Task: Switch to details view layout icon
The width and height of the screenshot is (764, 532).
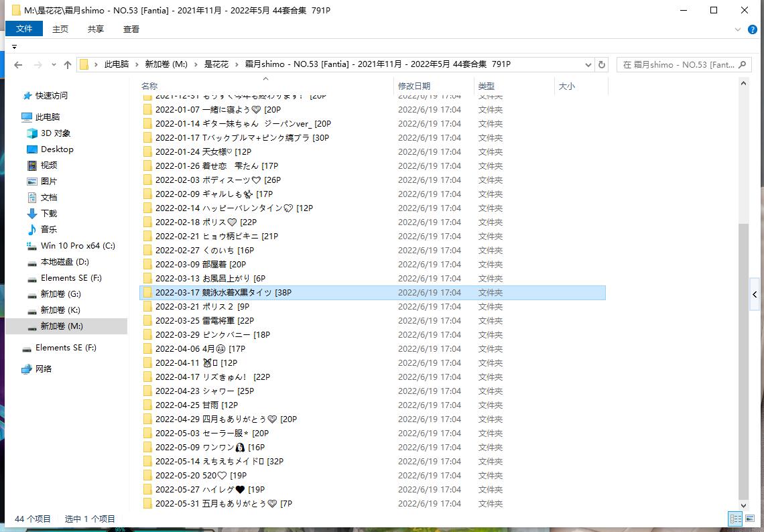Action: (x=735, y=519)
